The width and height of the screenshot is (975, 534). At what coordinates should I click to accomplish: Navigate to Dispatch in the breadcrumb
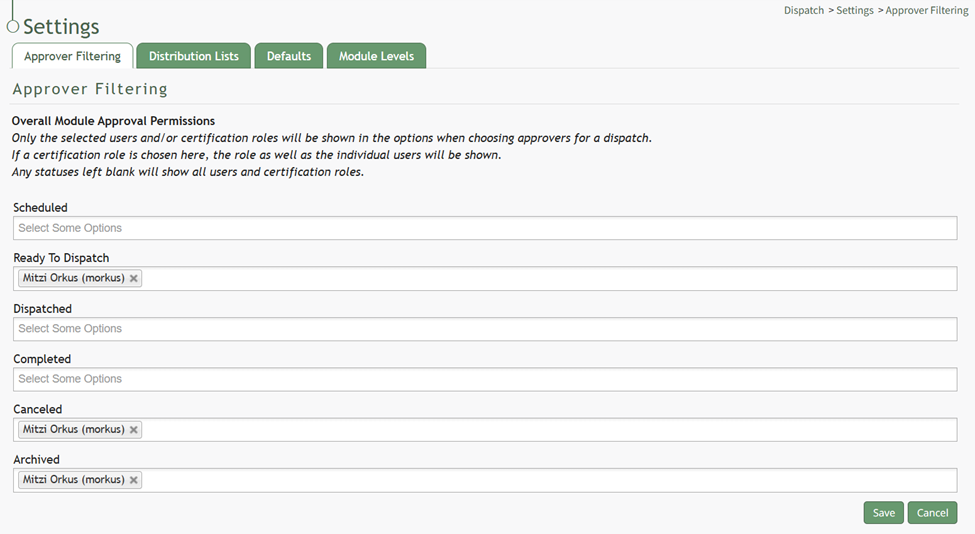click(x=804, y=11)
